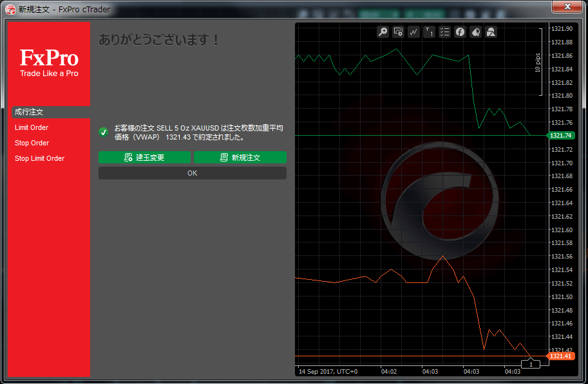The image size is (588, 384).
Task: Click the 建玉変更 modify position button
Action: pos(144,158)
